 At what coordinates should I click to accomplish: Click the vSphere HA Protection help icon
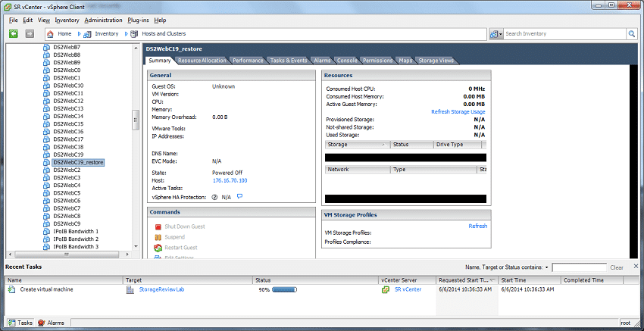pyautogui.click(x=214, y=197)
